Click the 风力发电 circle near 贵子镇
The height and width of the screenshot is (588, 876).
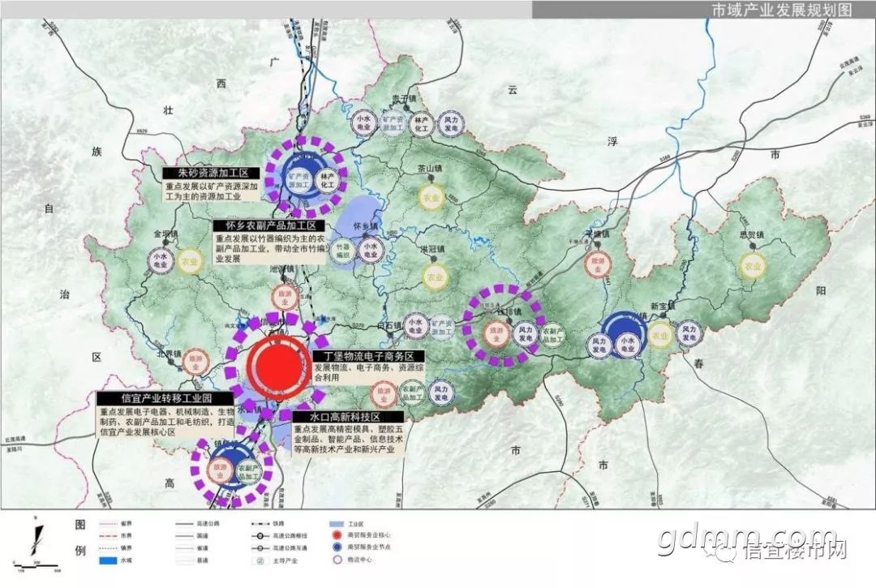point(451,123)
